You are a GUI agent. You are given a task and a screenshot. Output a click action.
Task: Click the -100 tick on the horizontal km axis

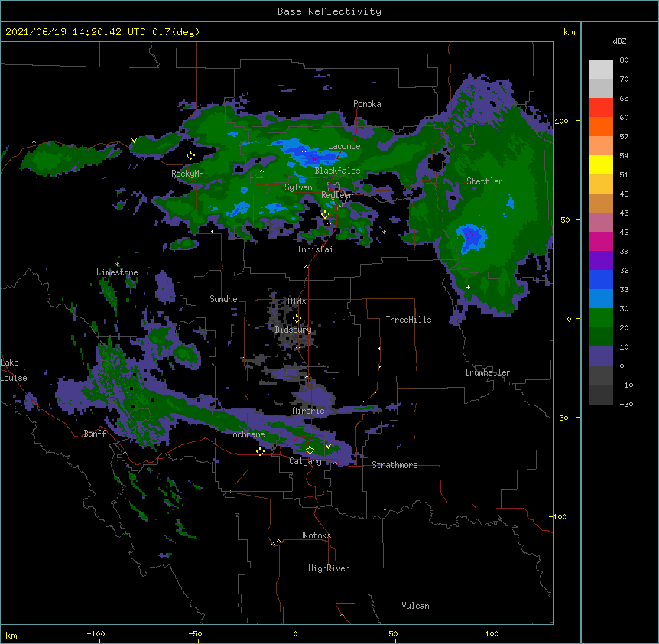pyautogui.click(x=96, y=633)
